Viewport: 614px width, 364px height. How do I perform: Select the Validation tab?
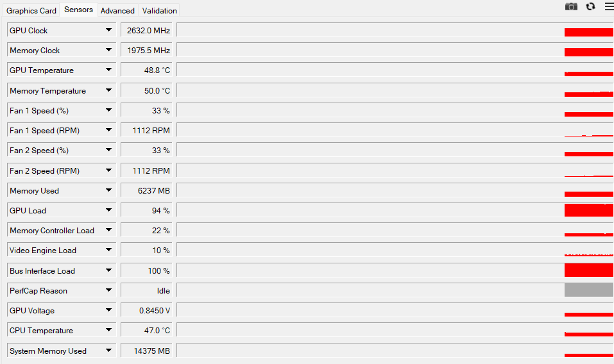[160, 10]
